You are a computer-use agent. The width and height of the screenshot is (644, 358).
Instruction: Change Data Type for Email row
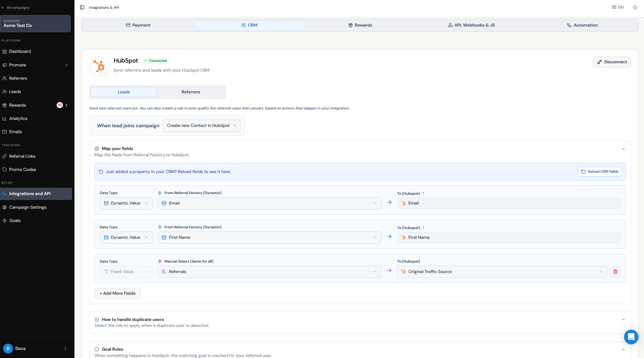pos(126,203)
